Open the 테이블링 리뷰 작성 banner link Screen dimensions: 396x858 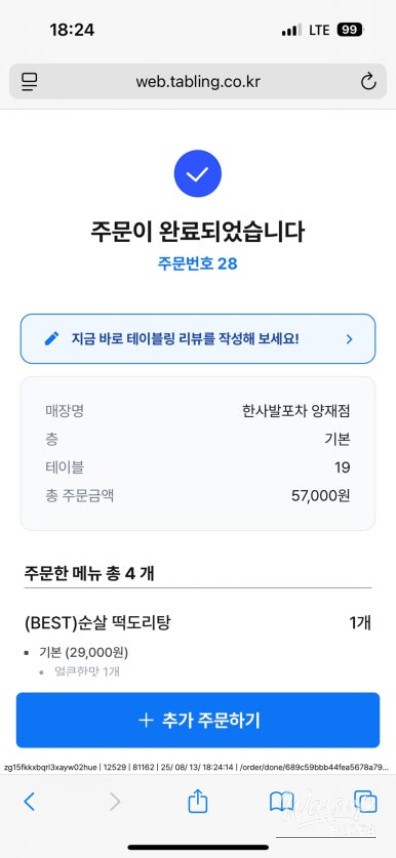[197, 339]
